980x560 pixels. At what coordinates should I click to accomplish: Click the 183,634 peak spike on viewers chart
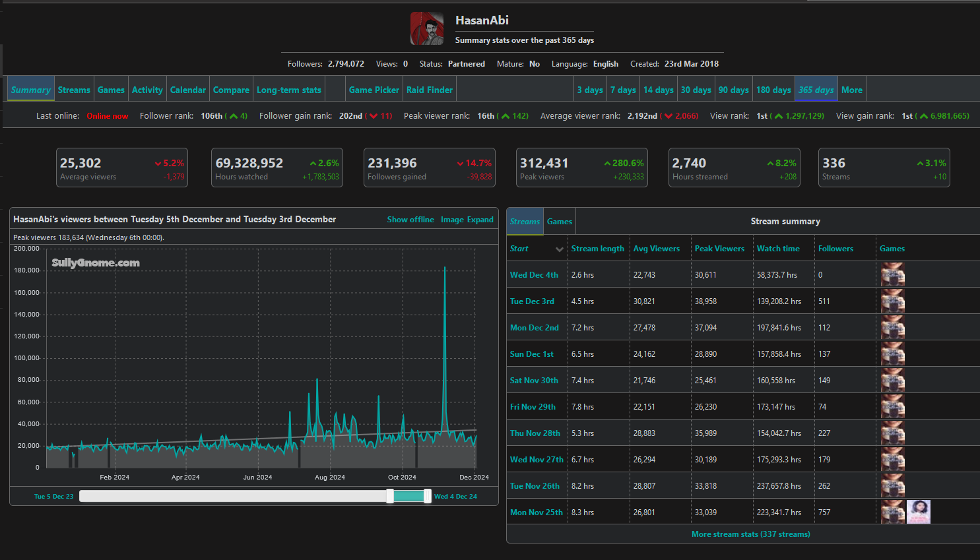[445, 268]
